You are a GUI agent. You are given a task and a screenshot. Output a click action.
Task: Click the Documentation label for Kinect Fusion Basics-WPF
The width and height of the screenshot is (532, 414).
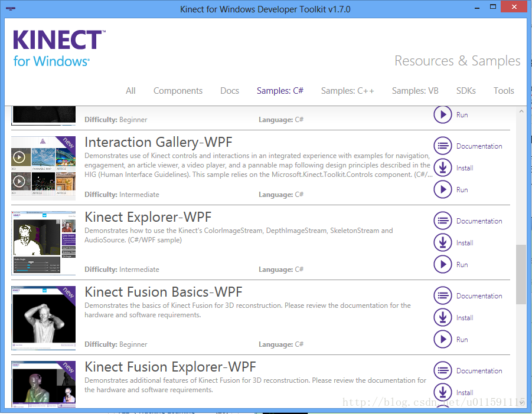(479, 296)
